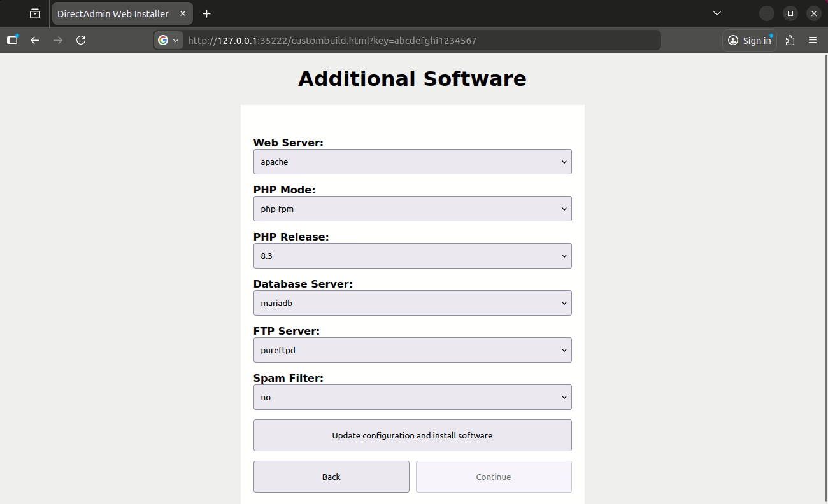Navigate back using the browser back arrow
Screen dimensions: 828x504
[34, 39]
